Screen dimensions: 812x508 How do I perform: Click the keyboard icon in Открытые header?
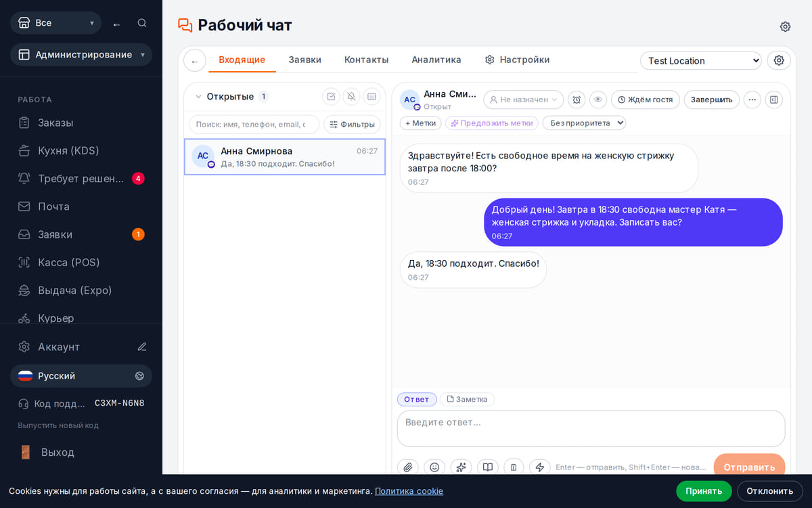click(371, 97)
